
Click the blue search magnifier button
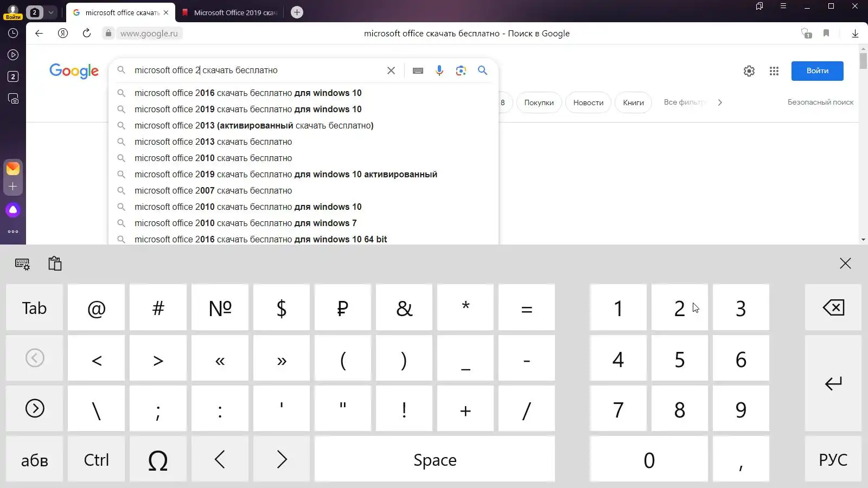(482, 70)
